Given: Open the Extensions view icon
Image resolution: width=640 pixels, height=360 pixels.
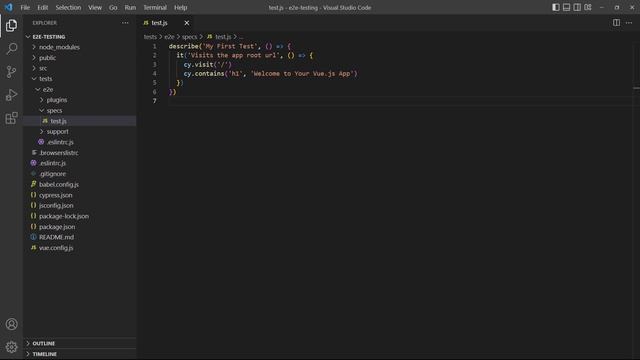Looking at the screenshot, I should click(11, 118).
